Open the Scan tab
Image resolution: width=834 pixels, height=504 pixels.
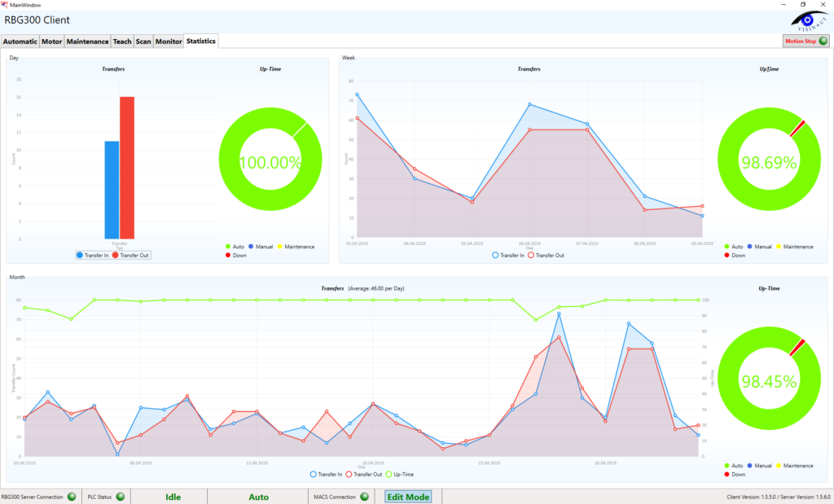143,41
